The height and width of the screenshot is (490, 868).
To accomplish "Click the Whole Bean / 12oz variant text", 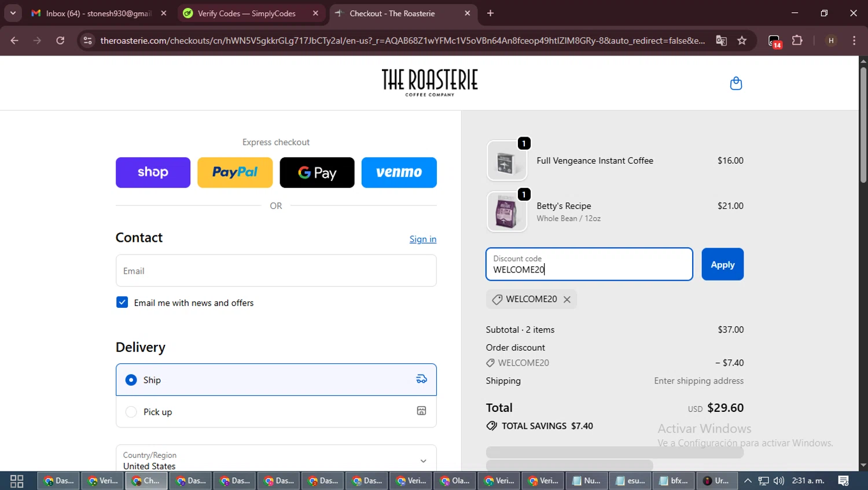I will pyautogui.click(x=568, y=218).
